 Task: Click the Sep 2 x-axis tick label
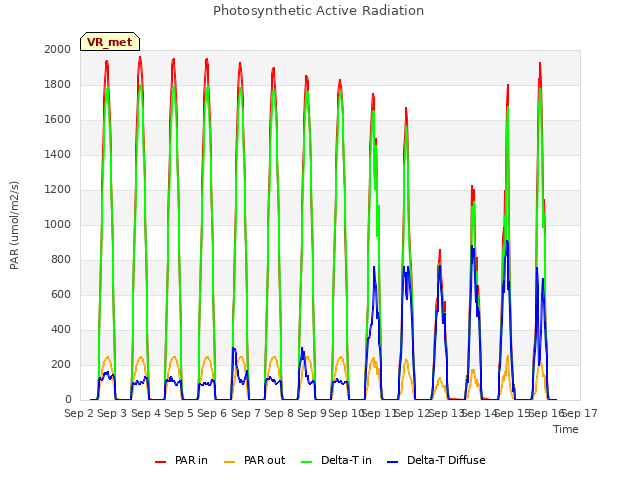(79, 413)
